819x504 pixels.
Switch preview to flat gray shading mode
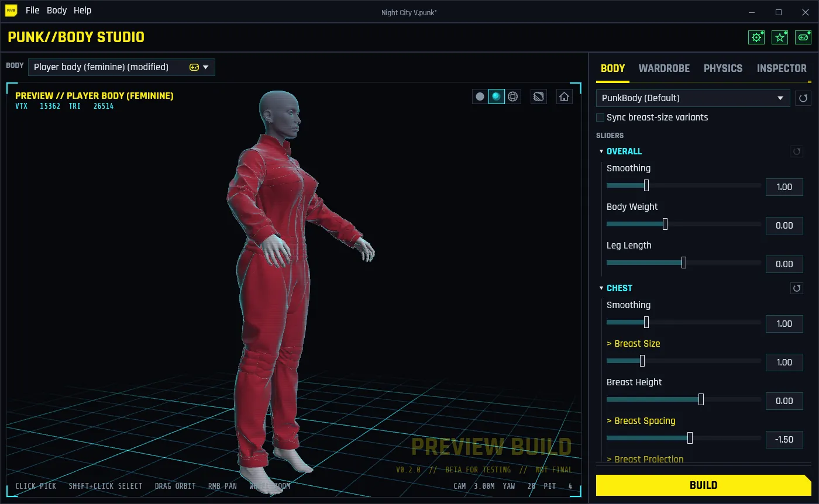click(x=480, y=96)
